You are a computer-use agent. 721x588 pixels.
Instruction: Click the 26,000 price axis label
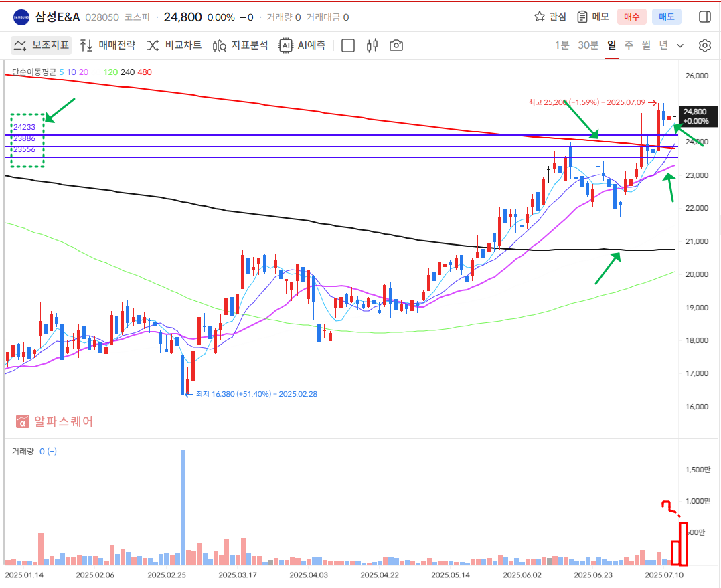coord(697,76)
